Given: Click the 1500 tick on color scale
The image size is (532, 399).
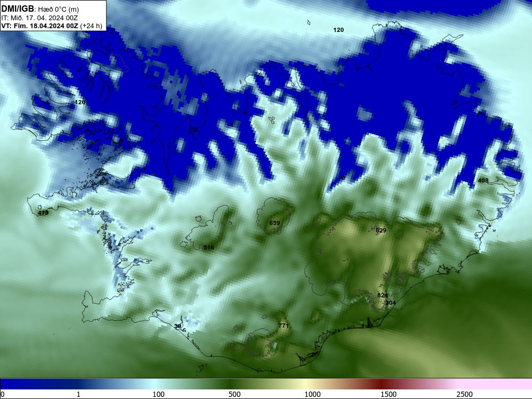Looking at the screenshot, I should click(x=388, y=394).
